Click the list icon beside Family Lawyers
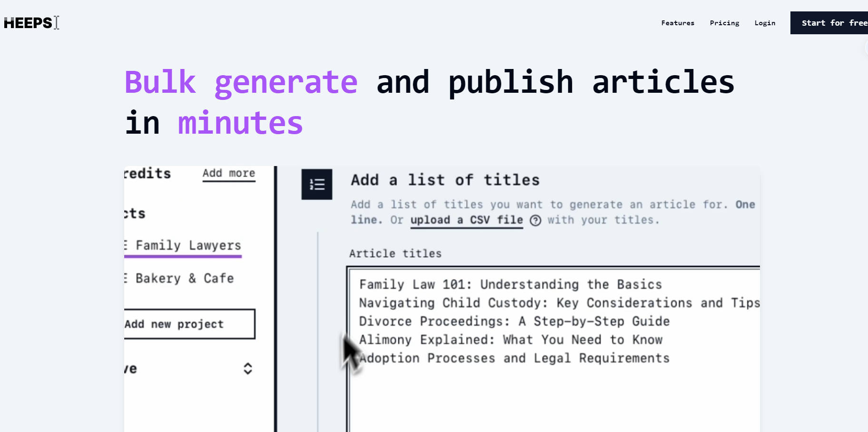 [127, 245]
